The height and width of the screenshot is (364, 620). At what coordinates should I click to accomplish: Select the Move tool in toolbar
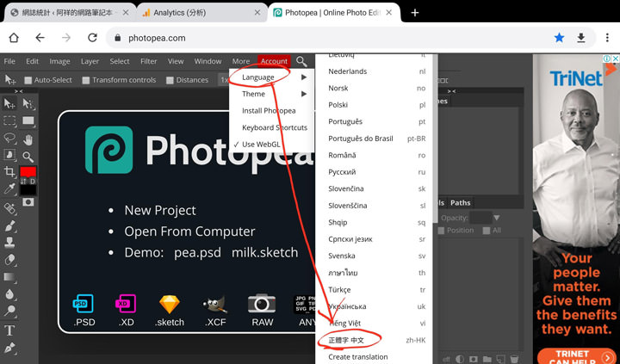(10, 104)
